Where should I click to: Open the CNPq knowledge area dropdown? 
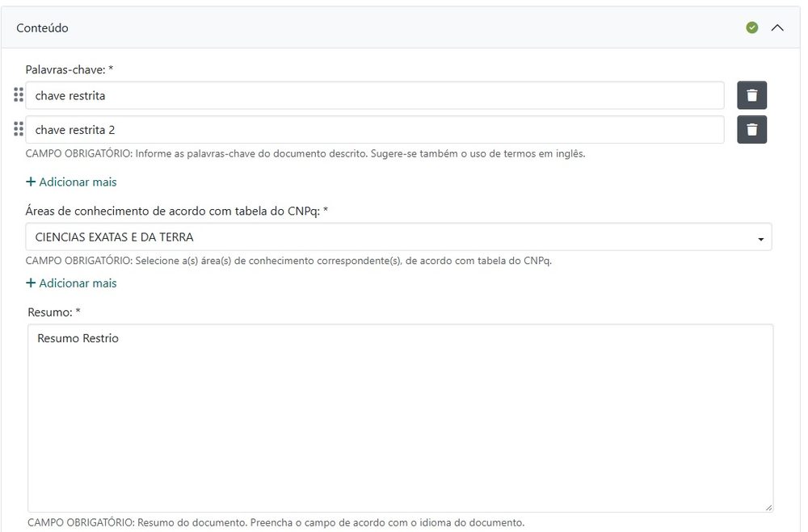pos(398,237)
